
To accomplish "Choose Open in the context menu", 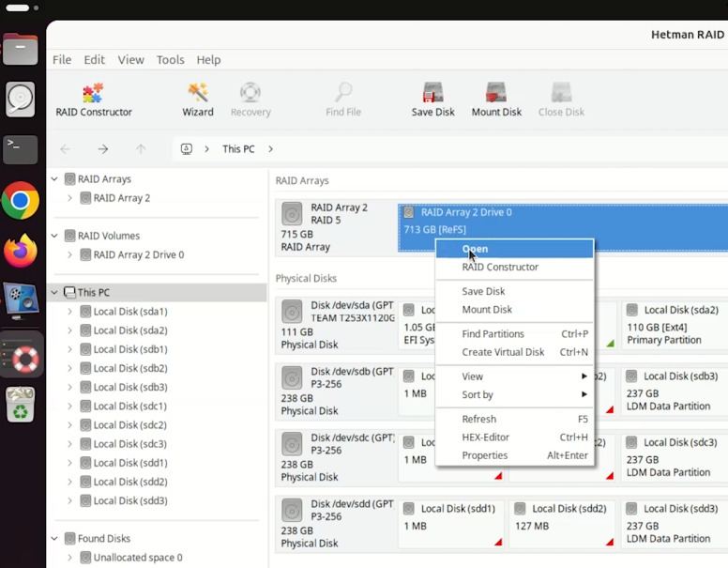I will 514,249.
